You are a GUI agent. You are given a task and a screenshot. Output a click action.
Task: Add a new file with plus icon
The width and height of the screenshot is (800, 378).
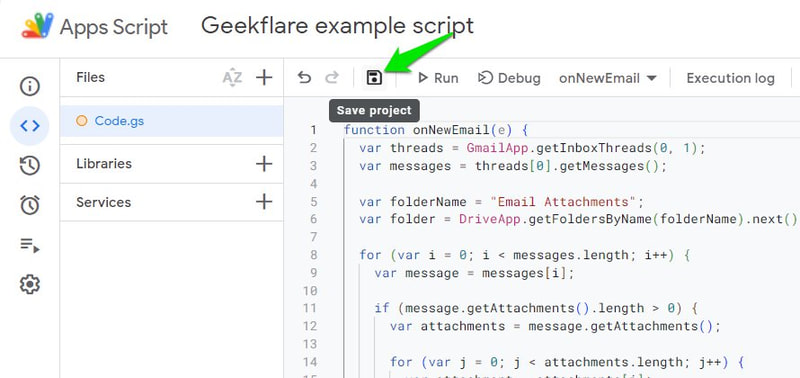(x=264, y=78)
